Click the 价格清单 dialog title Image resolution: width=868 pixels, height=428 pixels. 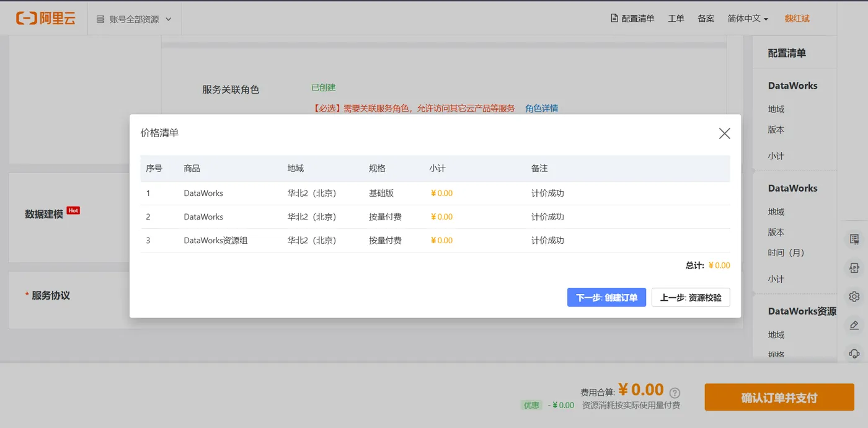click(159, 132)
